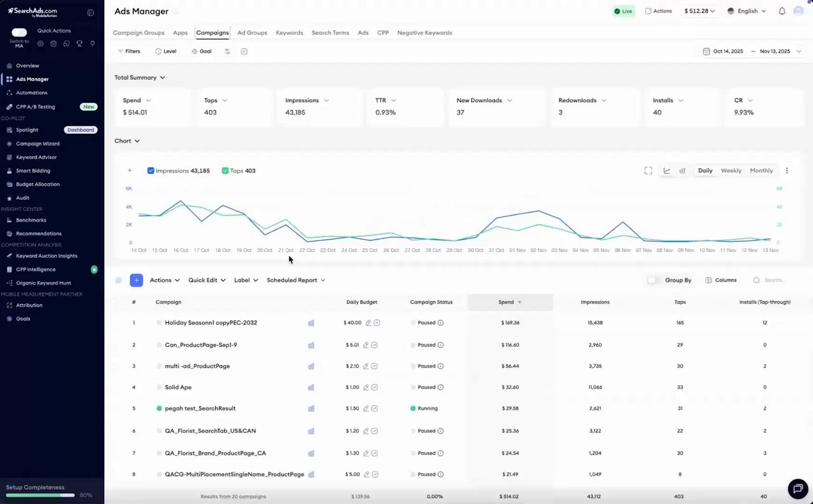Viewport: 813px width, 504px height.
Task: Open Filters button in toolbar
Action: 129,51
